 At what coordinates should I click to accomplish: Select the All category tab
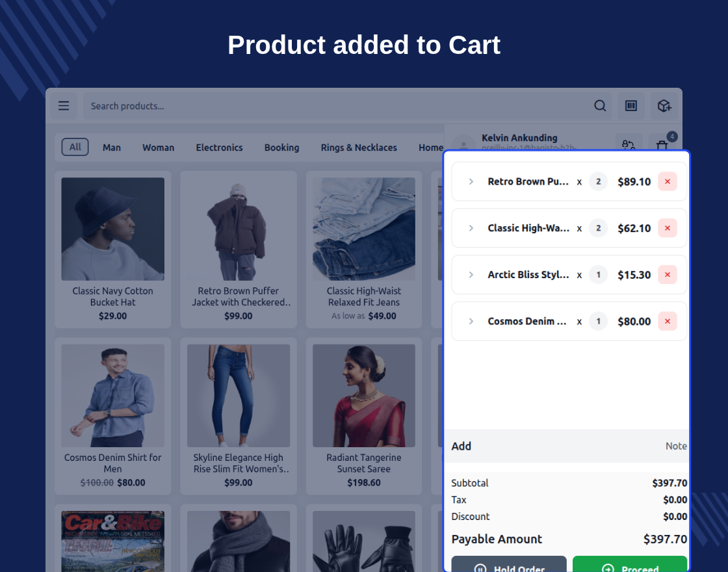pos(75,147)
